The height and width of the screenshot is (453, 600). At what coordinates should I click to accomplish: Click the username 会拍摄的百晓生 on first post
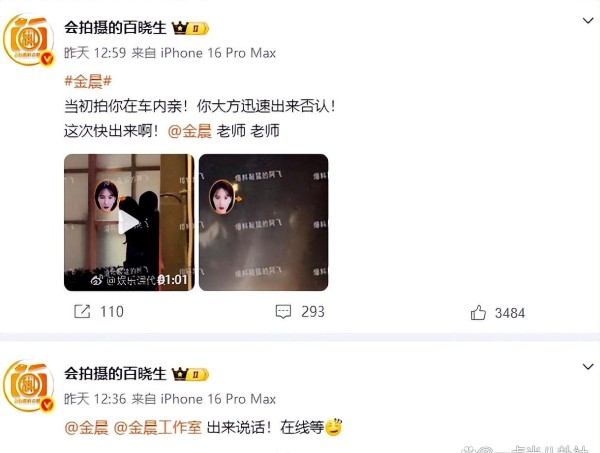click(115, 28)
